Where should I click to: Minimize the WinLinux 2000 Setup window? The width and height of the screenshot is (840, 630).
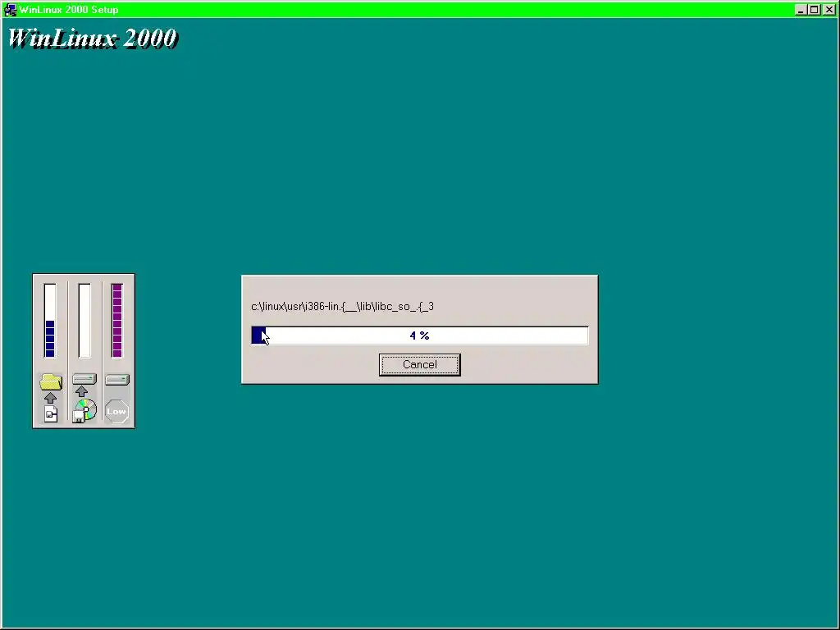801,10
